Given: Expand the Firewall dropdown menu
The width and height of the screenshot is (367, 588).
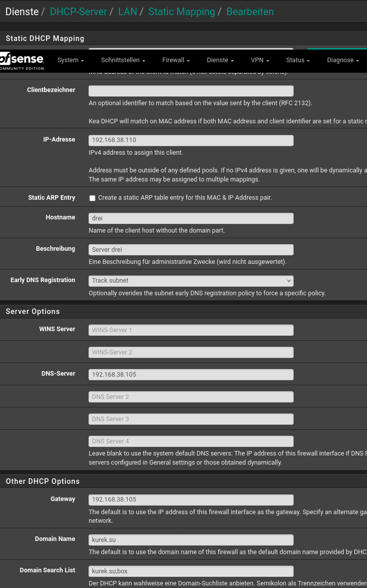Looking at the screenshot, I should [176, 60].
